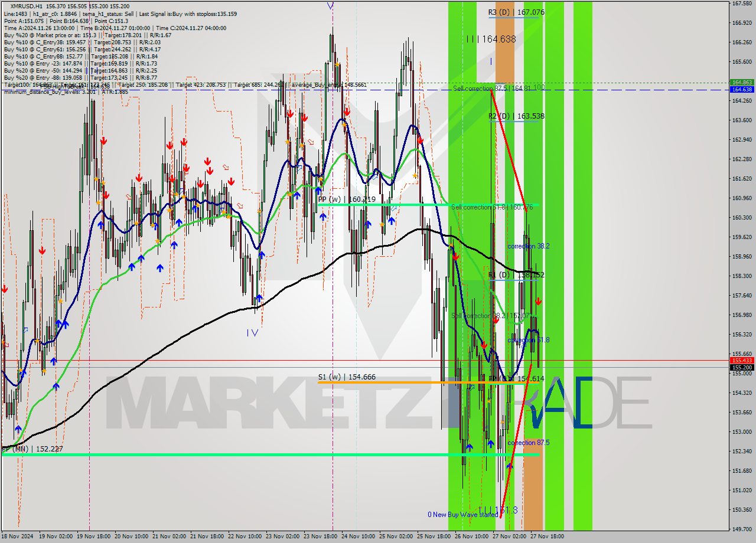Click the '0 New Buy Wave started' label
The width and height of the screenshot is (756, 543).
pyautogui.click(x=463, y=515)
